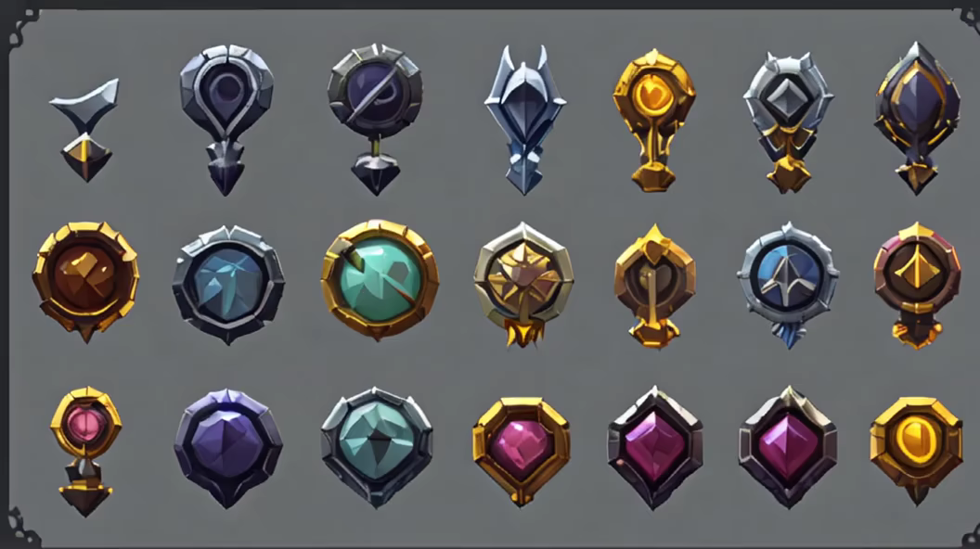Select the gold key-shaped crest with dark center
Image resolution: width=980 pixels, height=549 pixels.
pyautogui.click(x=653, y=286)
